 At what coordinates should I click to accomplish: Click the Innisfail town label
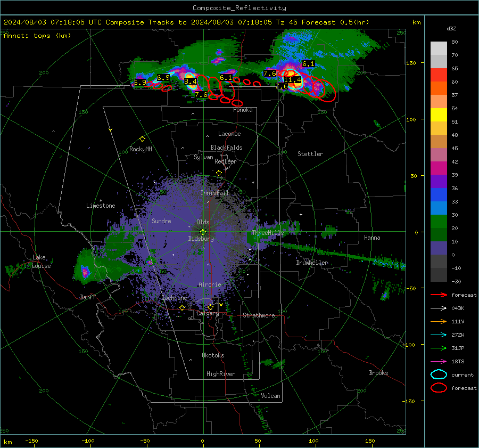click(x=215, y=193)
